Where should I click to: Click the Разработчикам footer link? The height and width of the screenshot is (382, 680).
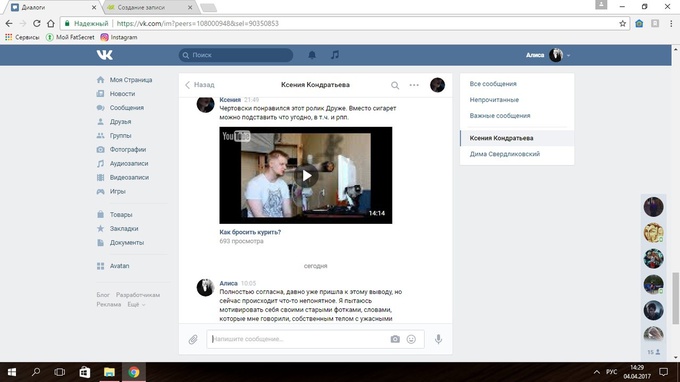pyautogui.click(x=138, y=295)
